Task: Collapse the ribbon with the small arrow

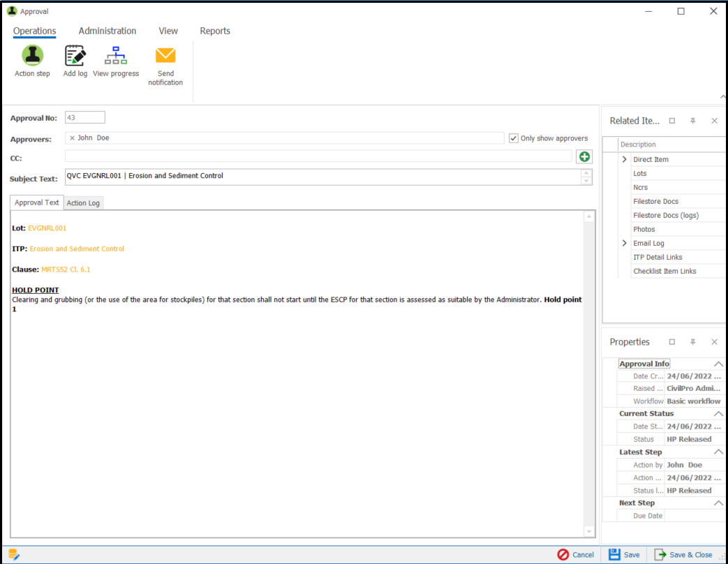Action: point(723,96)
